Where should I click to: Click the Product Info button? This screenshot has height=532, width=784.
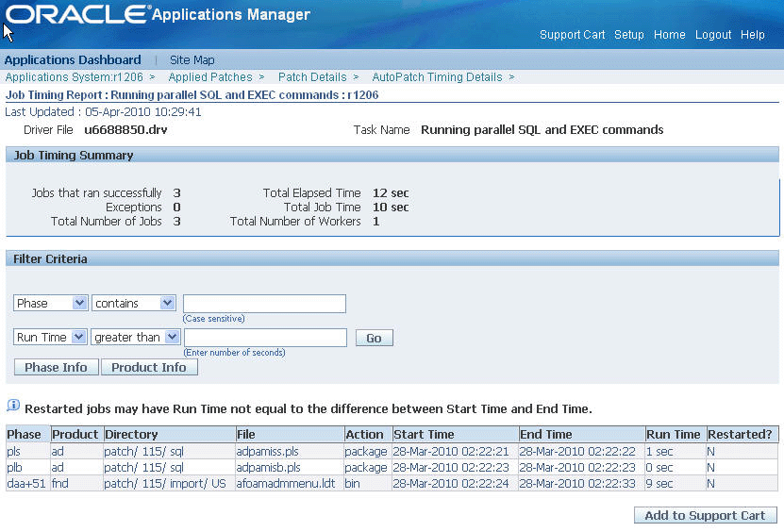149,367
